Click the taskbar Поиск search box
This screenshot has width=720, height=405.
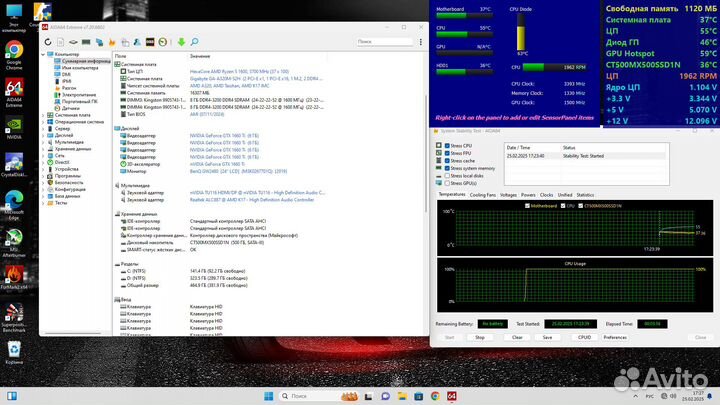coord(308,396)
